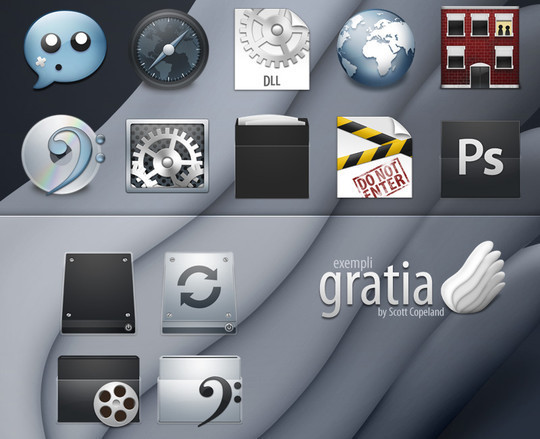Open the red brick building icon
The image size is (540, 439).
pos(480,48)
